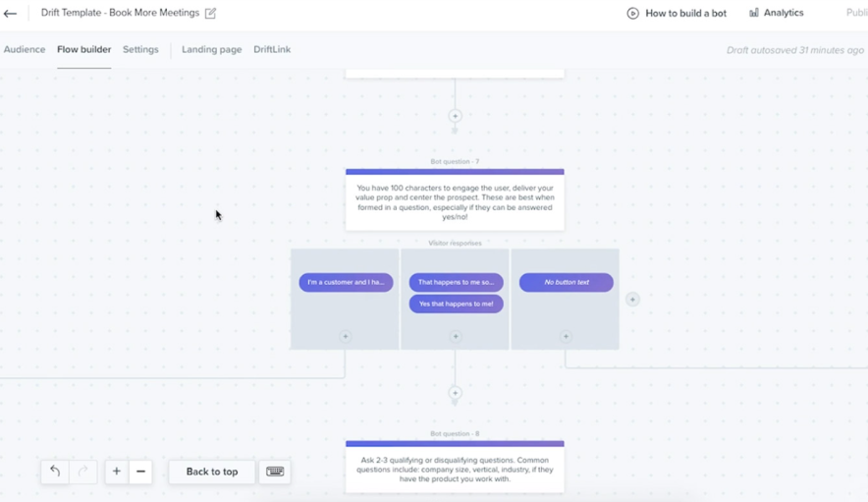Add a new visitor response column

click(632, 300)
